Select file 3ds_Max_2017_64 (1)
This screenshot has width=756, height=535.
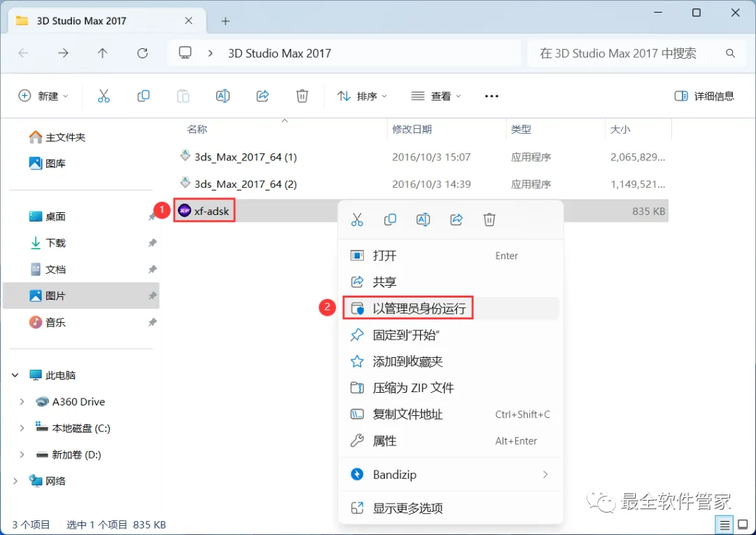(422, 157)
